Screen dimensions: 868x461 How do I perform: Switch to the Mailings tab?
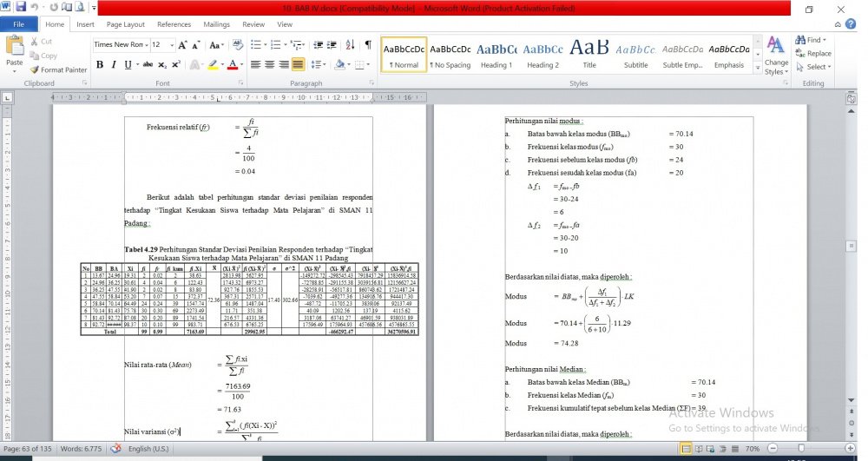(x=216, y=24)
